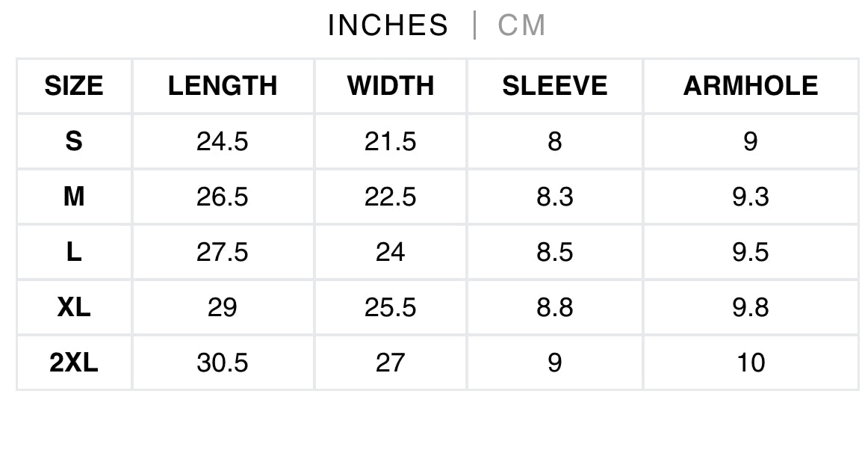Select the M size row label
The image size is (868, 453).
click(74, 197)
